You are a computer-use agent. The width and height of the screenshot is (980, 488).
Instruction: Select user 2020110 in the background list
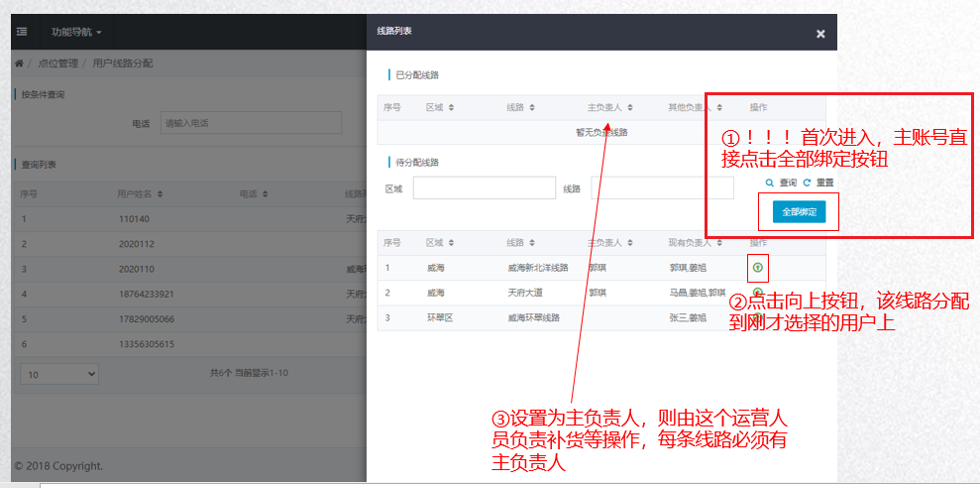[x=137, y=269]
